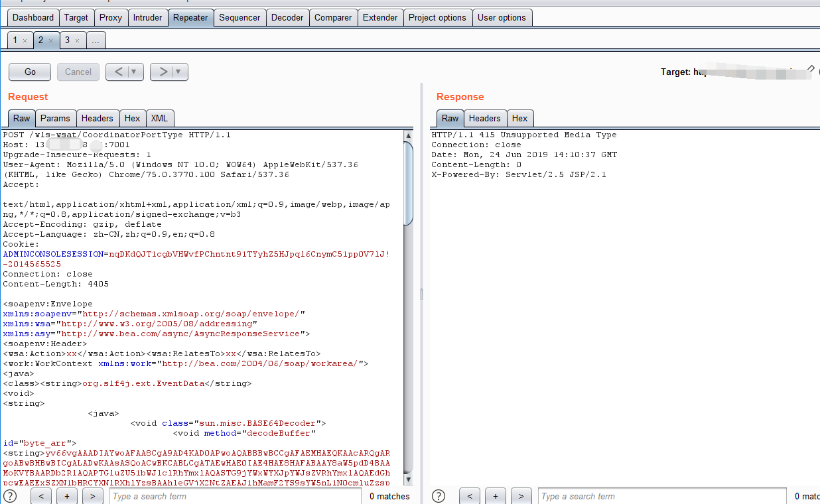Send the request with the Go button
The image size is (820, 504).
tap(30, 72)
